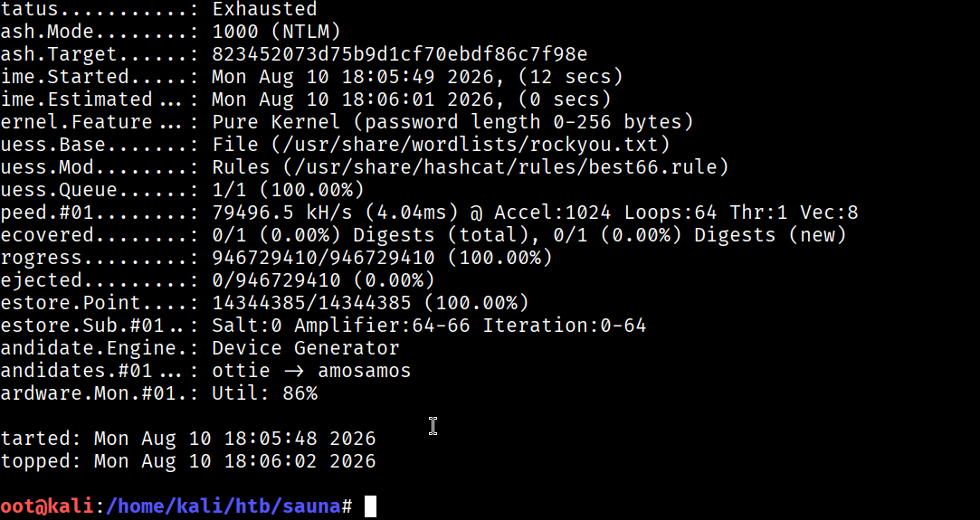Click the Stopped timestamp line
This screenshot has width=980, height=520.
point(188,460)
